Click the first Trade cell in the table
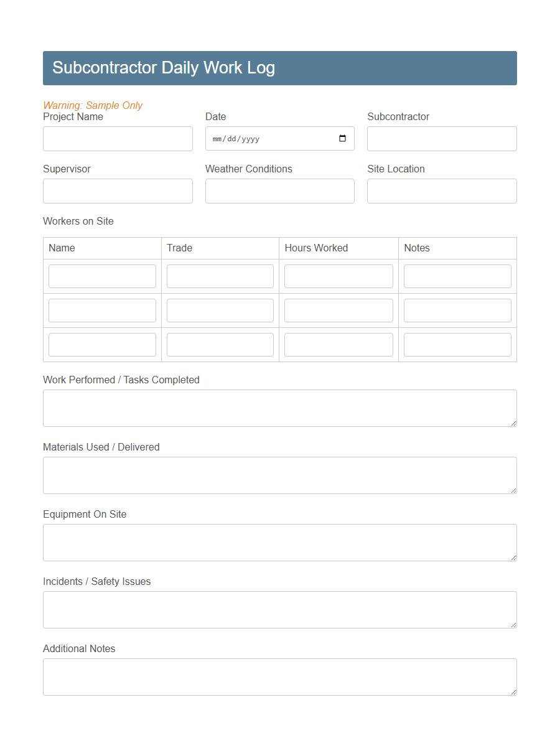This screenshot has width=560, height=738. coord(220,276)
